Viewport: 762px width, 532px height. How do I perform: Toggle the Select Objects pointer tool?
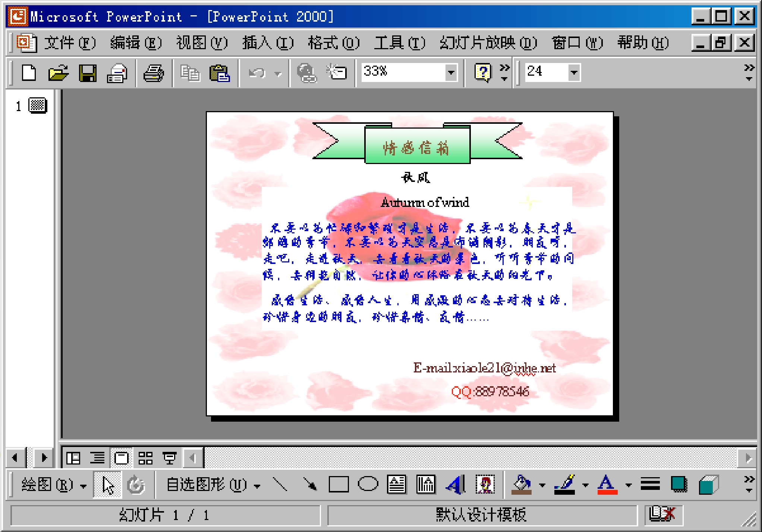[x=108, y=485]
